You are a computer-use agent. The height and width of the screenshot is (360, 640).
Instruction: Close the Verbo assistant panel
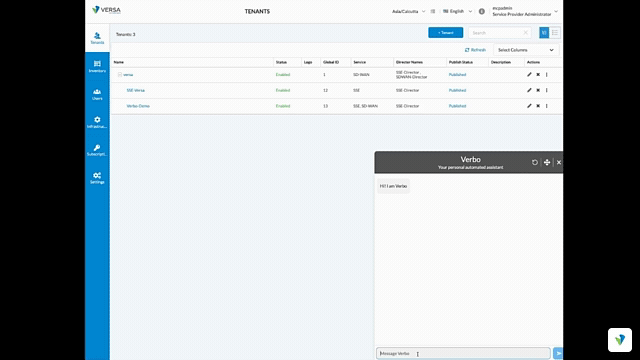[559, 162]
